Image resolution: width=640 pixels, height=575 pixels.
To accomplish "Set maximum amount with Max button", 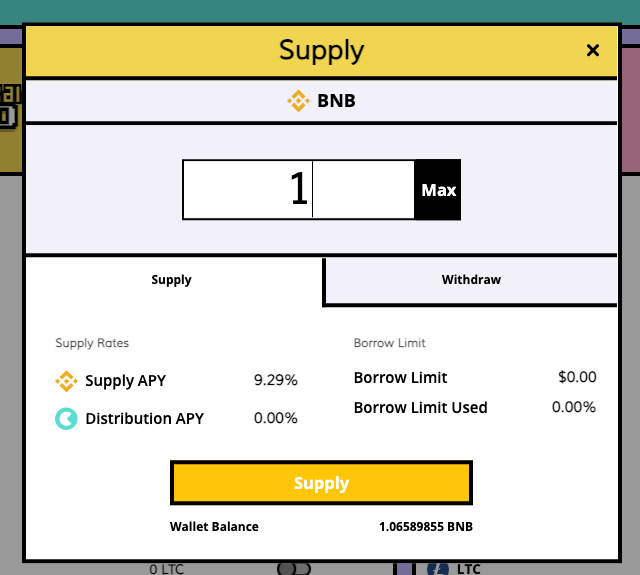I will (x=438, y=190).
